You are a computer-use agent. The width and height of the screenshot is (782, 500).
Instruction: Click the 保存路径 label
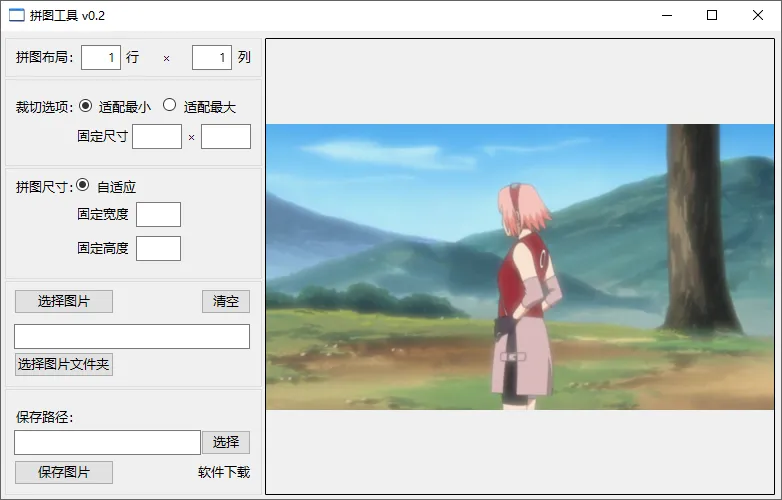[x=44, y=417]
